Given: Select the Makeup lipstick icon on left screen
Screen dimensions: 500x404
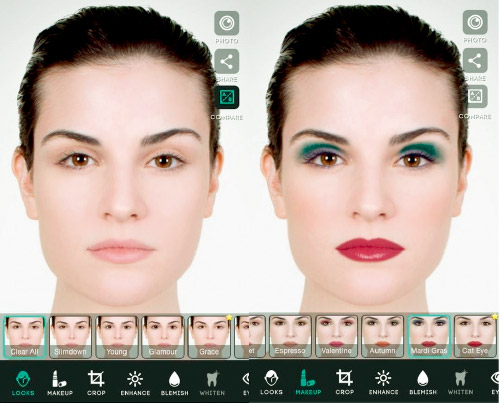Looking at the screenshot, I should (x=60, y=383).
